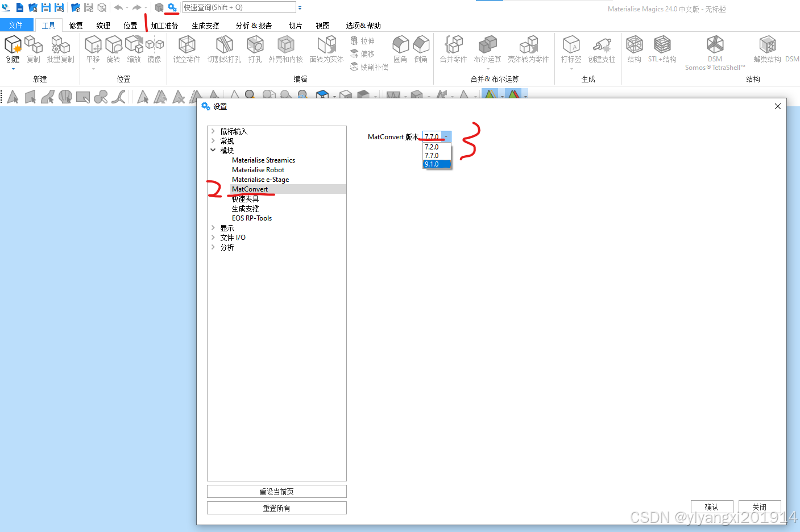The width and height of the screenshot is (800, 532).
Task: Click the 打标签 label icon
Action: [x=571, y=45]
